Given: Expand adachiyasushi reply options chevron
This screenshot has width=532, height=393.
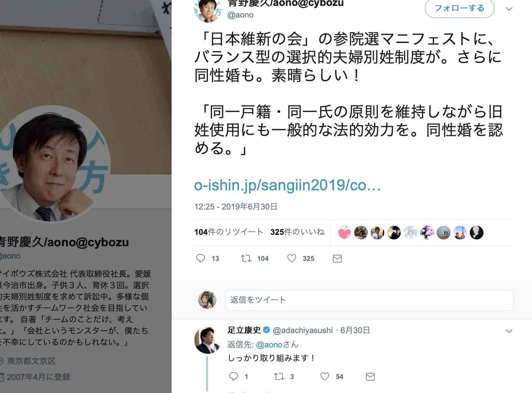Looking at the screenshot, I should (x=509, y=331).
